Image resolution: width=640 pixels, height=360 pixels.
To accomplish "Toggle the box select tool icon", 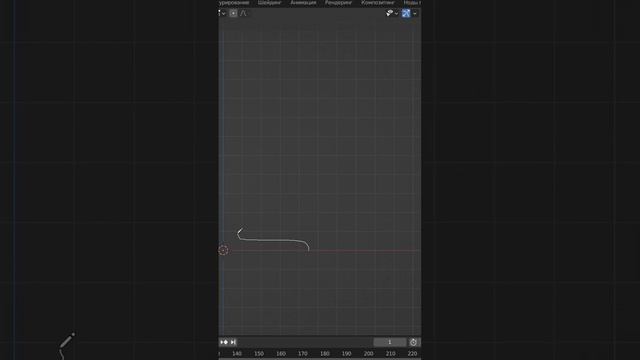I will click(x=233, y=13).
